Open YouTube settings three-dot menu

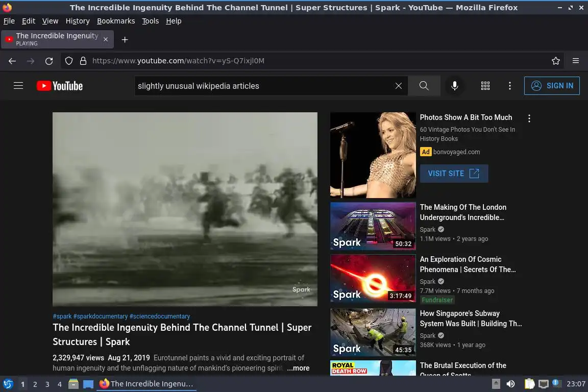pyautogui.click(x=509, y=86)
